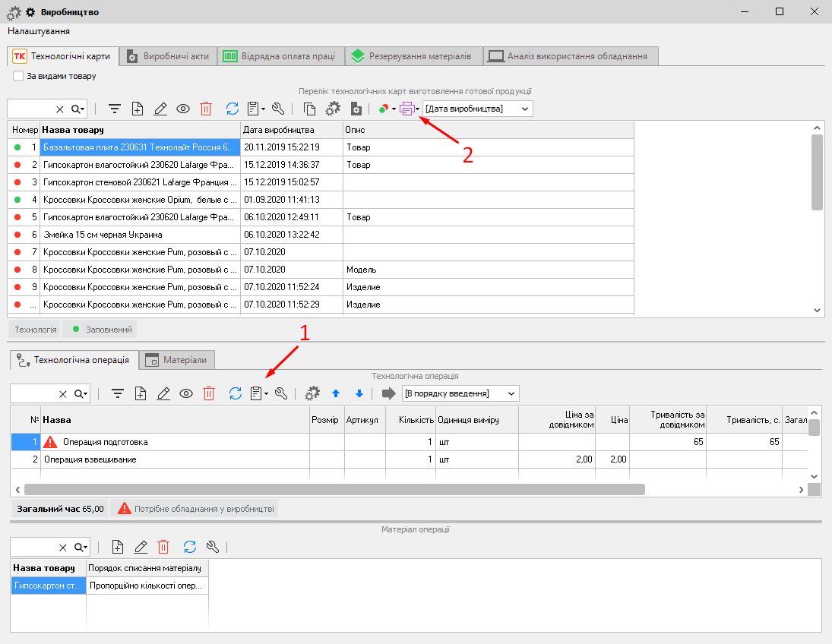Enable the 'За видами товару' checkbox

click(x=18, y=76)
